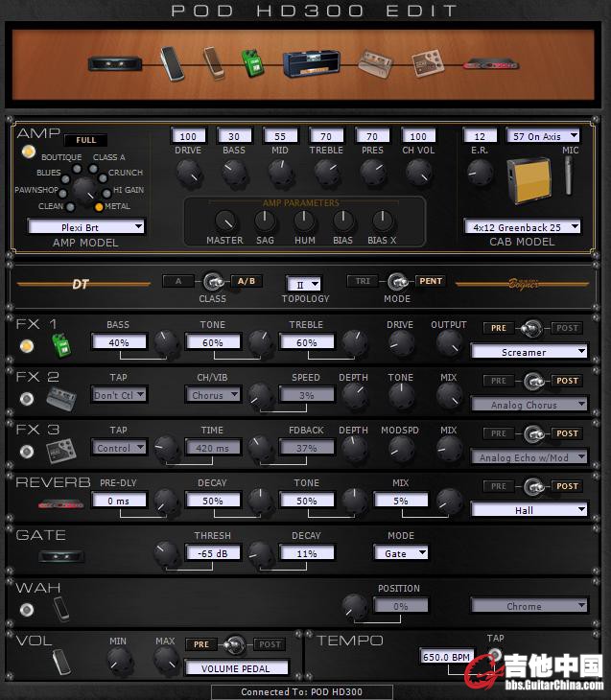The image size is (611, 700).
Task: Open the Hall reverb type dropdown
Action: 529,510
